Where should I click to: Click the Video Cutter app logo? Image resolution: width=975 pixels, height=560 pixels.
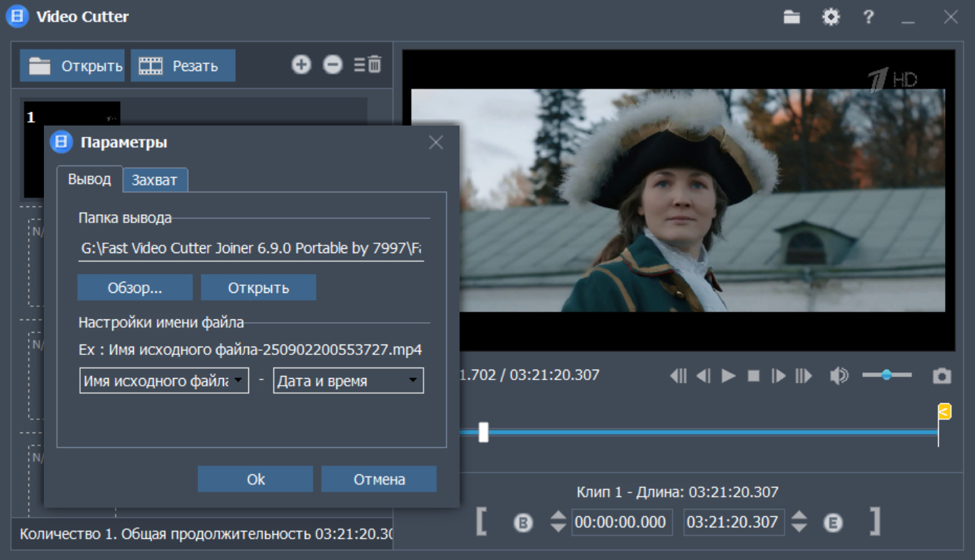pyautogui.click(x=17, y=17)
